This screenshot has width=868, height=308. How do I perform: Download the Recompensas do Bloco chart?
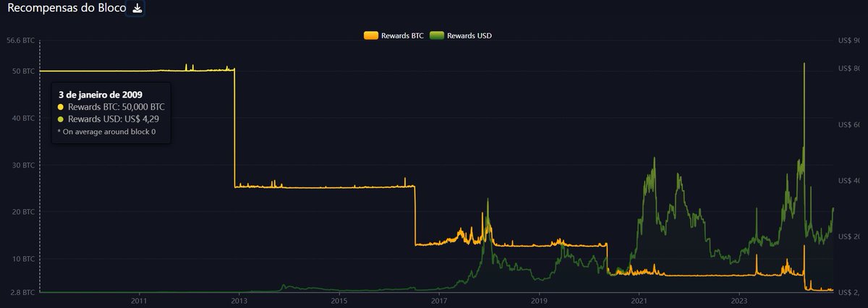(x=137, y=9)
